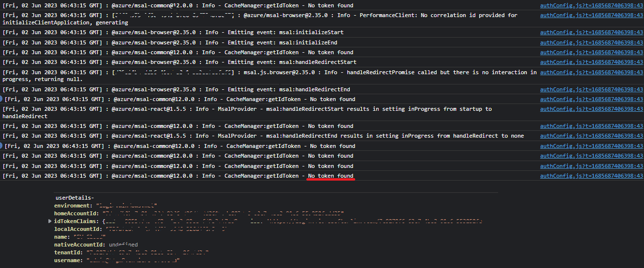Open authConfig.js link beside msal:handleRedirectStart emitting event

click(x=591, y=62)
